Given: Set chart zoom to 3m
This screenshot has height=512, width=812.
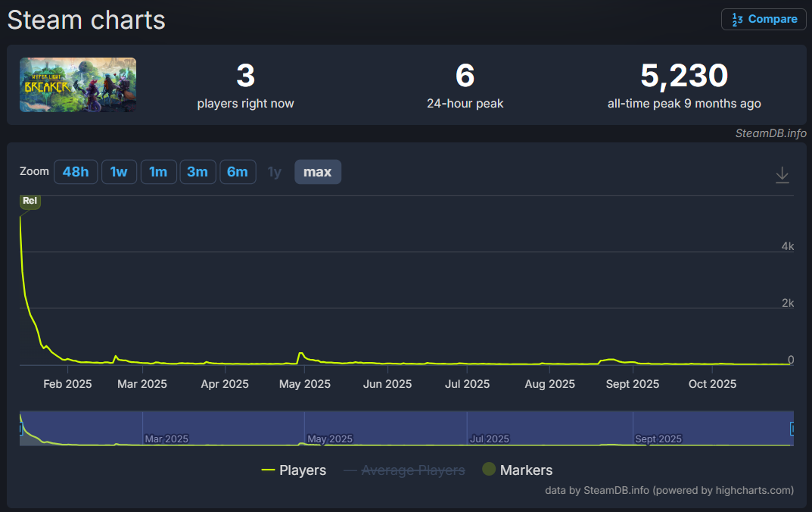Looking at the screenshot, I should 198,172.
